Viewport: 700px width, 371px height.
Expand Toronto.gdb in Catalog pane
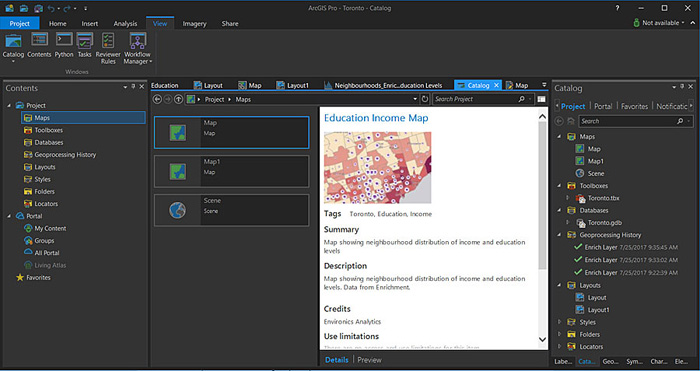[568, 222]
